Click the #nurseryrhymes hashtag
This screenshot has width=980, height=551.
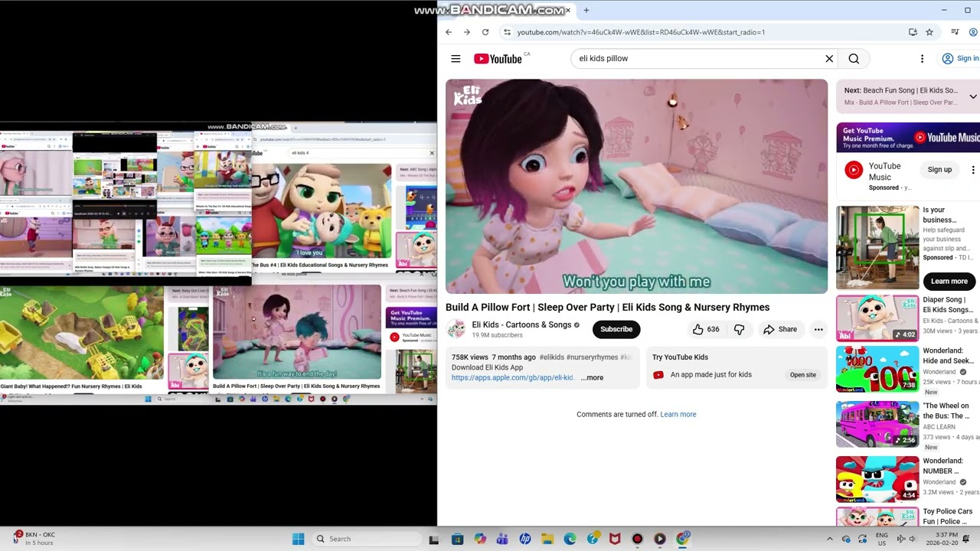point(592,357)
